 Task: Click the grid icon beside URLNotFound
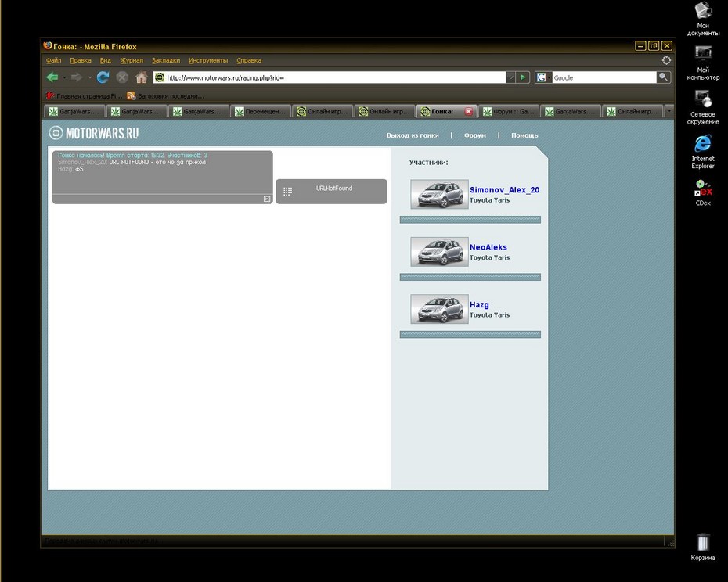point(287,191)
